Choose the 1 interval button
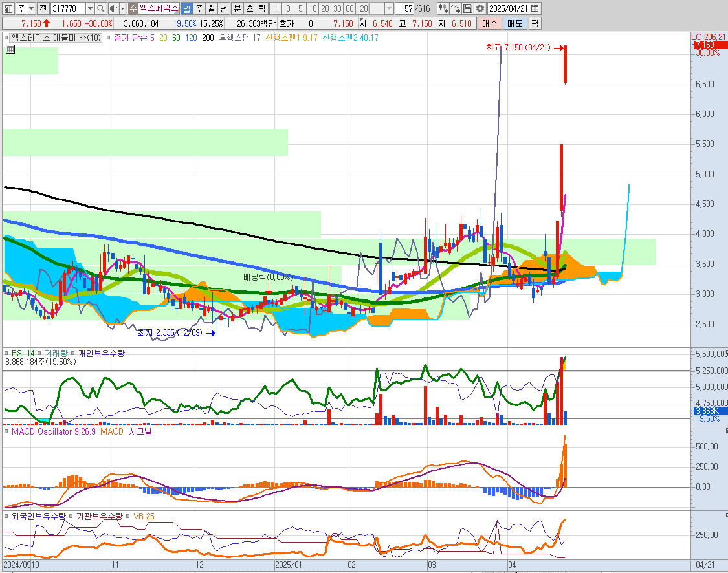Viewport: 728px width, 573px height. (276, 8)
